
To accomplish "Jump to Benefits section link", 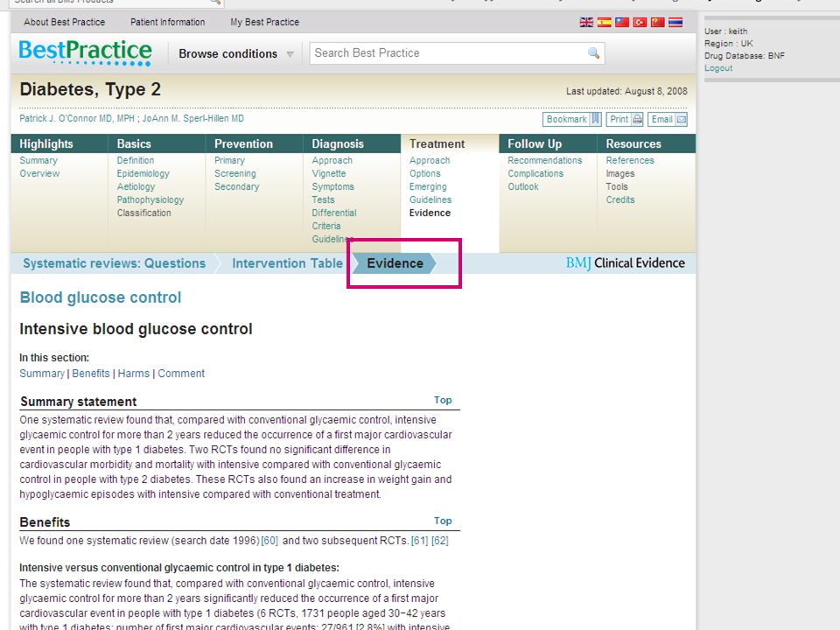I will point(91,374).
